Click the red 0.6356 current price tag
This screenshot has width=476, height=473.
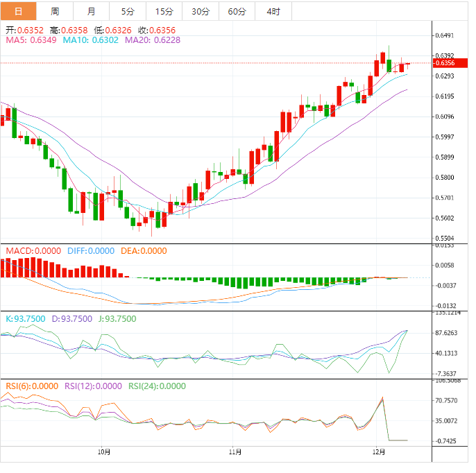tap(450, 63)
